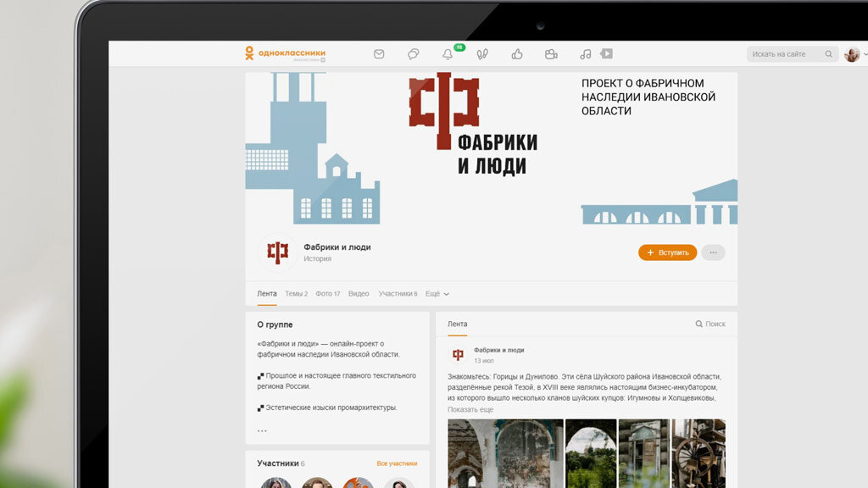Open the wooden door photo thumbnail

coord(644,453)
